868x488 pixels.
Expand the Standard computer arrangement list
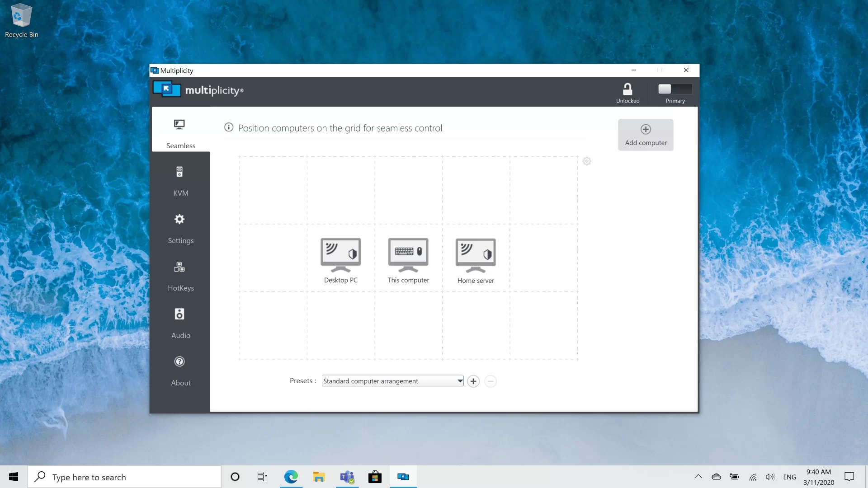pos(459,381)
